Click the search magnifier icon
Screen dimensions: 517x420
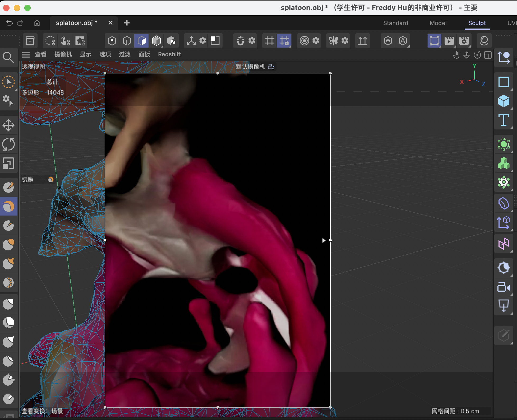point(8,57)
